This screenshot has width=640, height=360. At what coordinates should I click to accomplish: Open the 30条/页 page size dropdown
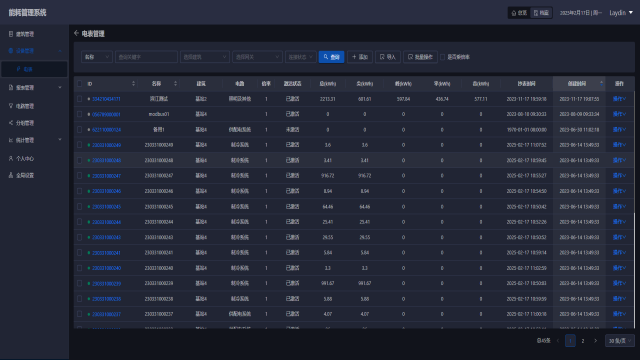pos(620,340)
